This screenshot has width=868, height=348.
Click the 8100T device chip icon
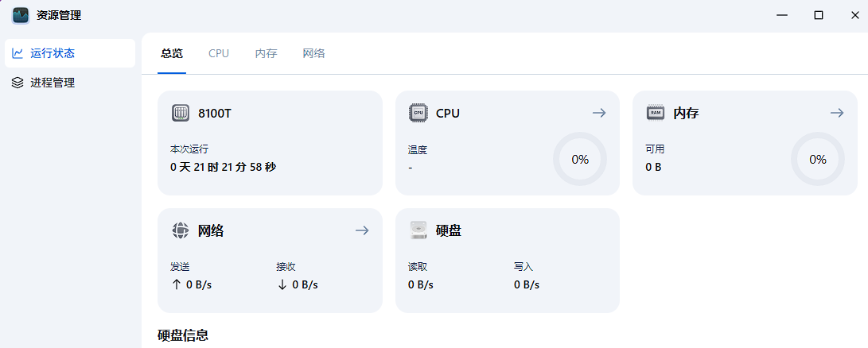[181, 113]
